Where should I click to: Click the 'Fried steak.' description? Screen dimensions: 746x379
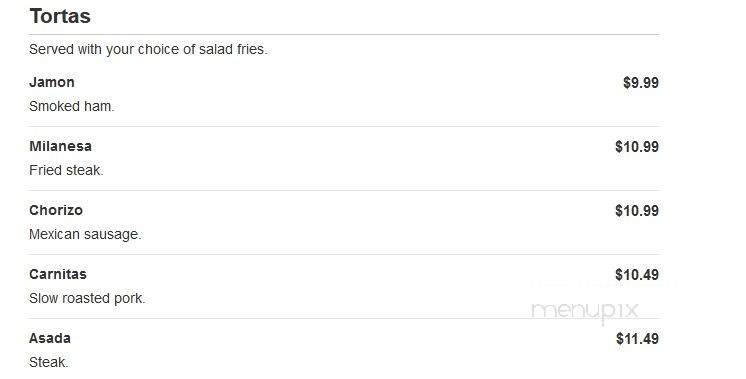67,170
